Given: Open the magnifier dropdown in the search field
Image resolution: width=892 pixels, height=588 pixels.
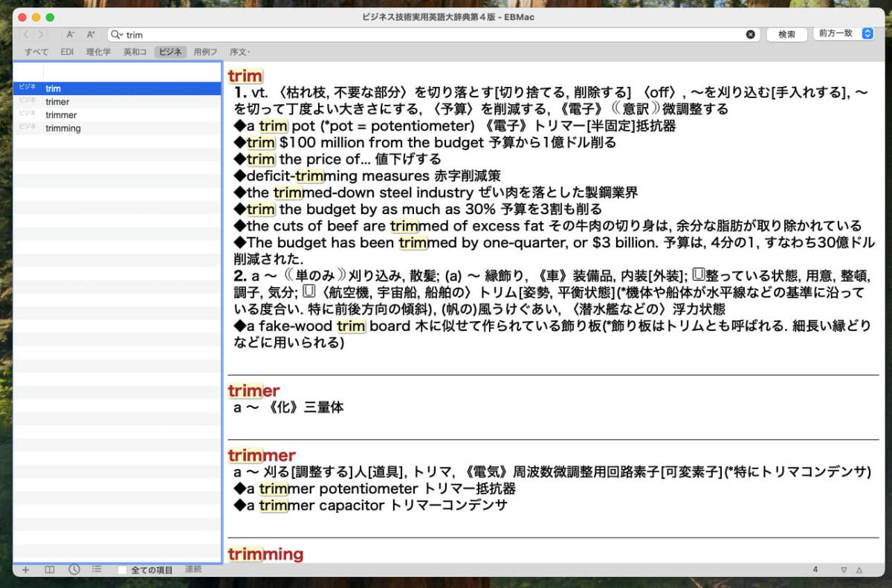Looking at the screenshot, I should coord(117,34).
